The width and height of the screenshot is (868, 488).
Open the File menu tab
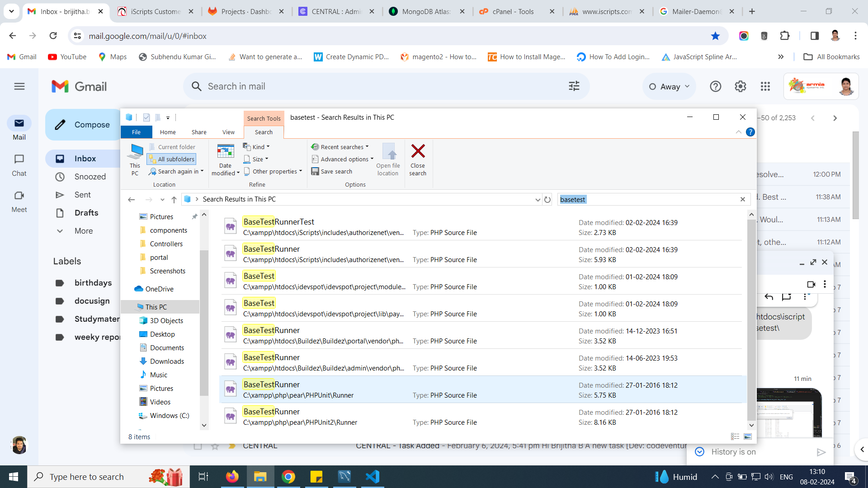click(136, 132)
